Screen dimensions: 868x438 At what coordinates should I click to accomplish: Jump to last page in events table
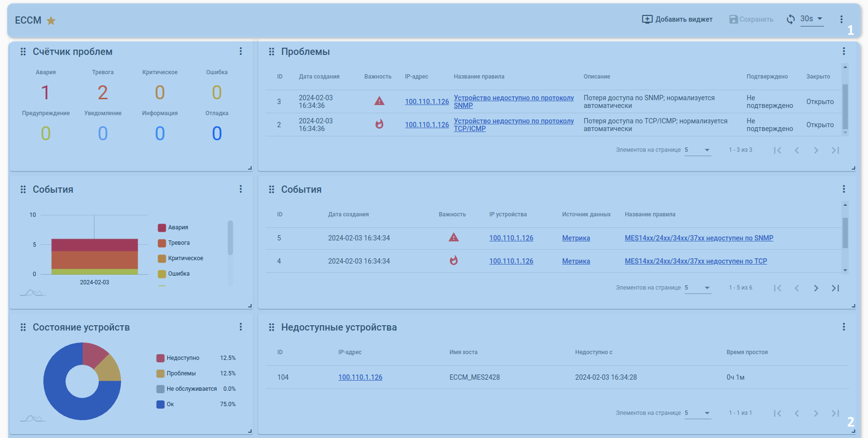point(835,288)
